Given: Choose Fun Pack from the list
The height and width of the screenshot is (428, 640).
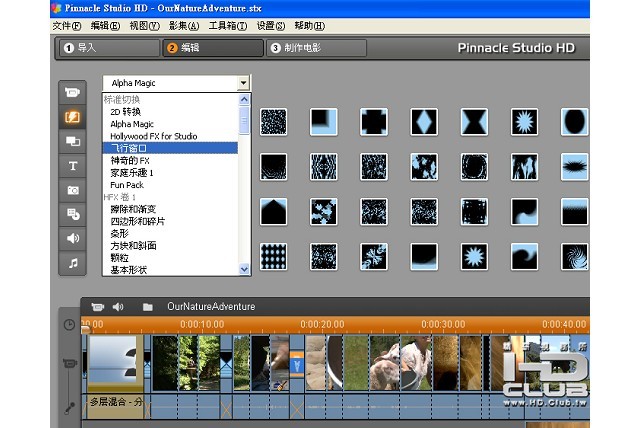Looking at the screenshot, I should tap(127, 185).
